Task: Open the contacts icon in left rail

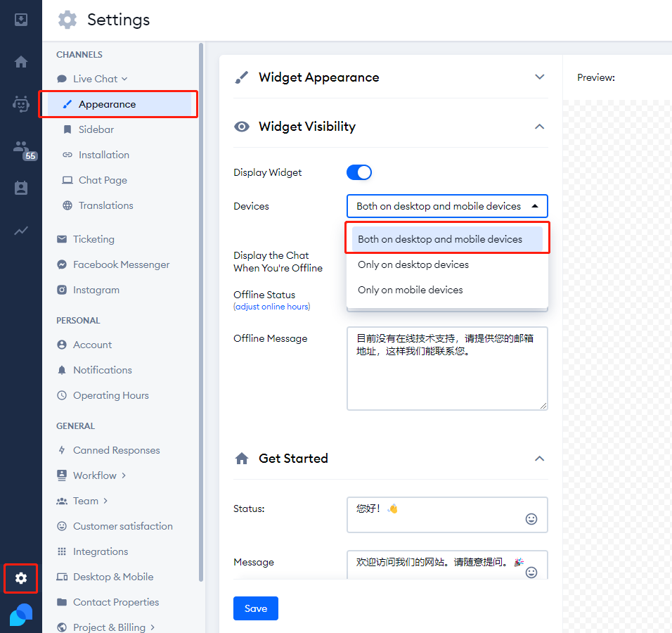Action: click(x=21, y=188)
